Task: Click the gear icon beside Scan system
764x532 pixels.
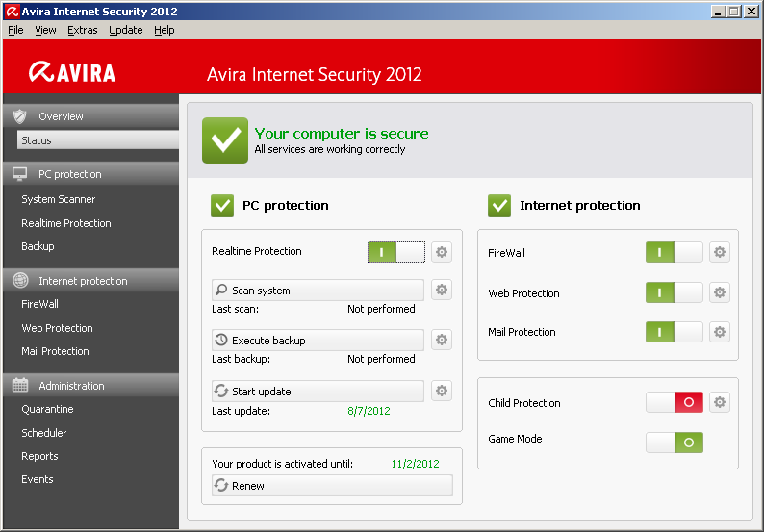Action: pos(442,290)
